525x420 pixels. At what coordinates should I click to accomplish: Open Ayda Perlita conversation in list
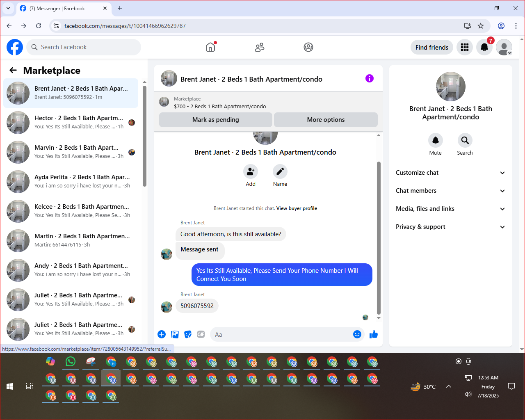point(71,182)
